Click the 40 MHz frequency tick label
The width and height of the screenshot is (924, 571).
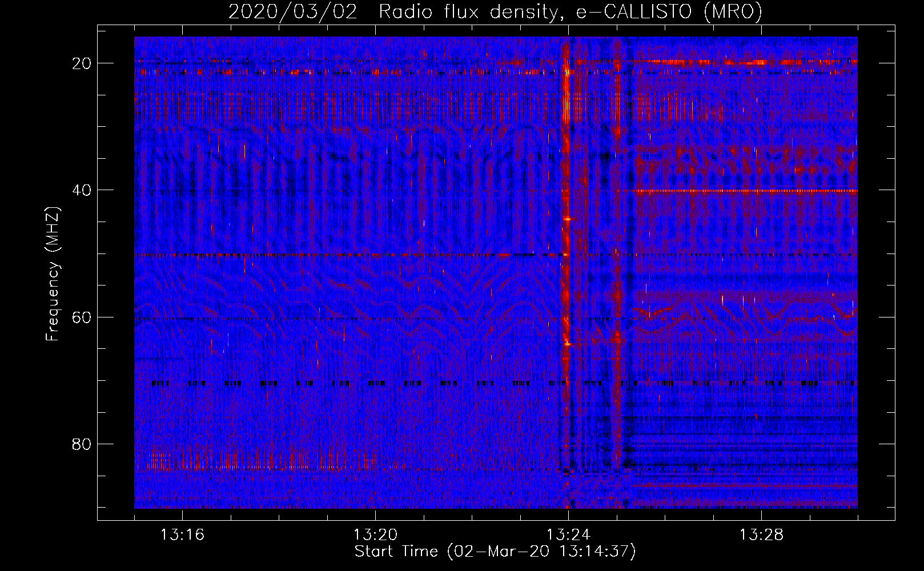point(82,190)
